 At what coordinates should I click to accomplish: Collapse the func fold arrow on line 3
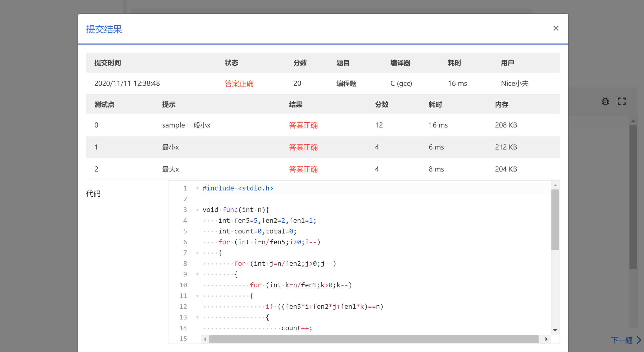pos(197,210)
